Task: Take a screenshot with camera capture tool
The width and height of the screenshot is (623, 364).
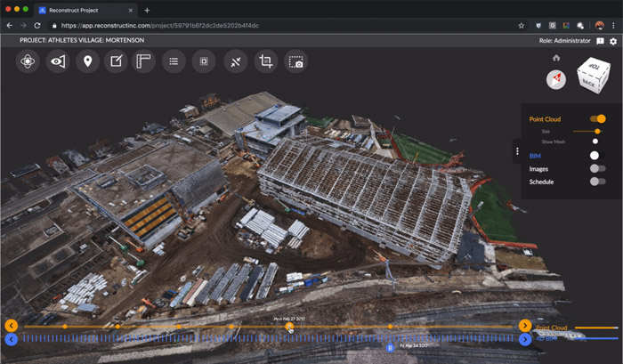Action: tap(295, 61)
